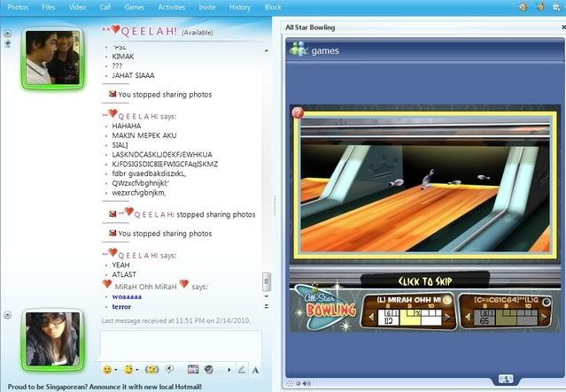
Task: Send a nudge with the shaking smiley
Action: coord(152,369)
